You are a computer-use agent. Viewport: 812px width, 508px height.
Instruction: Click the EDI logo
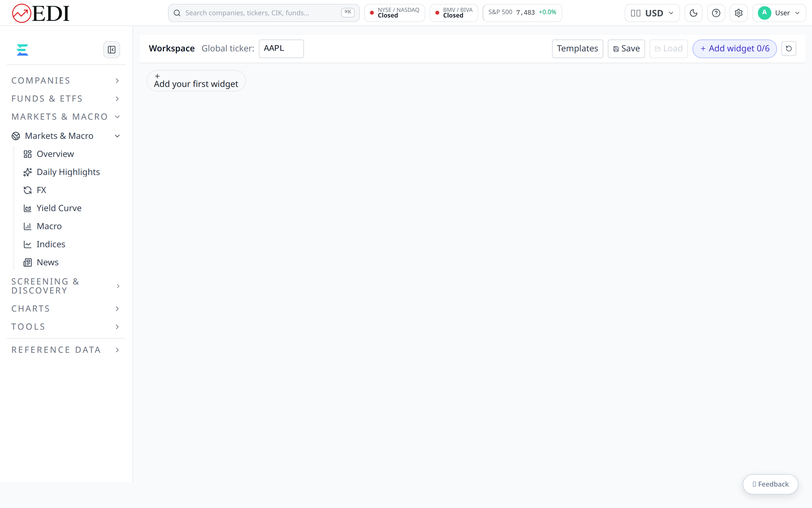click(41, 13)
